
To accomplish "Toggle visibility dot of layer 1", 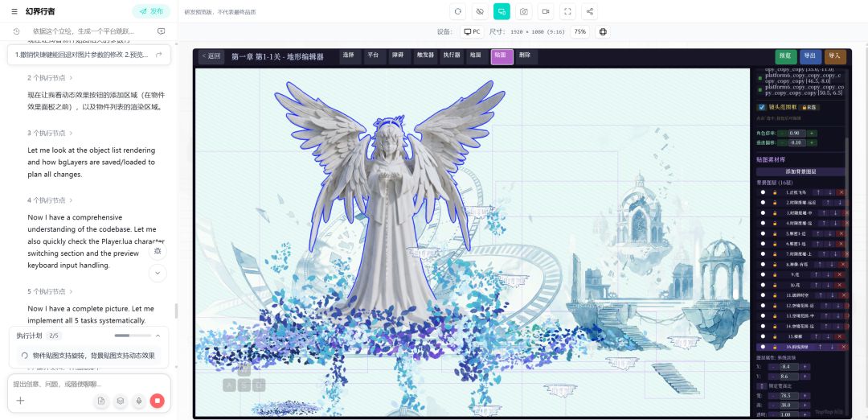I will tap(763, 192).
